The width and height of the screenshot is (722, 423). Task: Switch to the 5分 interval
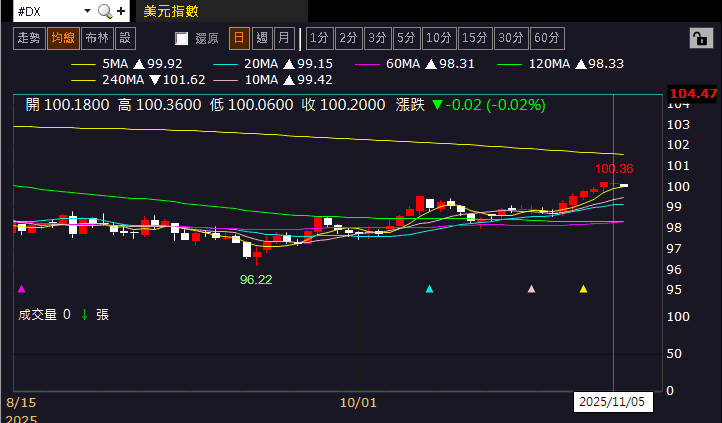click(406, 38)
